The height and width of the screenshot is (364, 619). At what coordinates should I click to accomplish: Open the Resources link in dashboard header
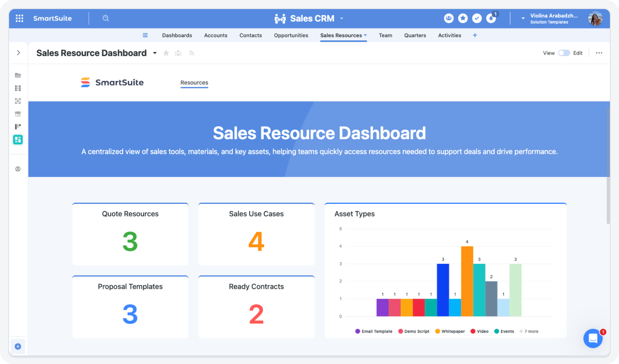click(194, 83)
